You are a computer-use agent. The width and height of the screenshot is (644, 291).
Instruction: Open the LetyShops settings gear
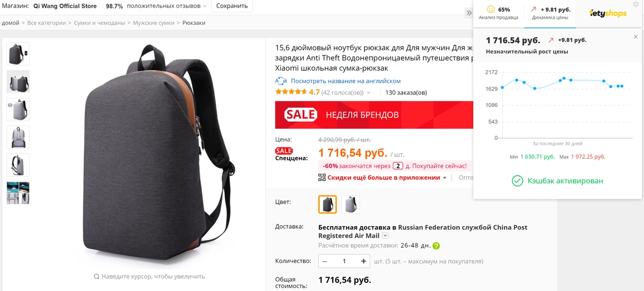636,5
